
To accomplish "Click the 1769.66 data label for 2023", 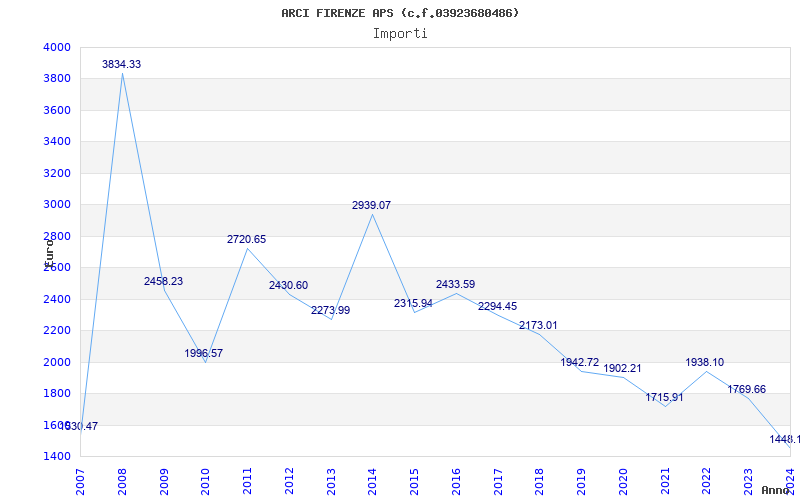I will tap(746, 389).
